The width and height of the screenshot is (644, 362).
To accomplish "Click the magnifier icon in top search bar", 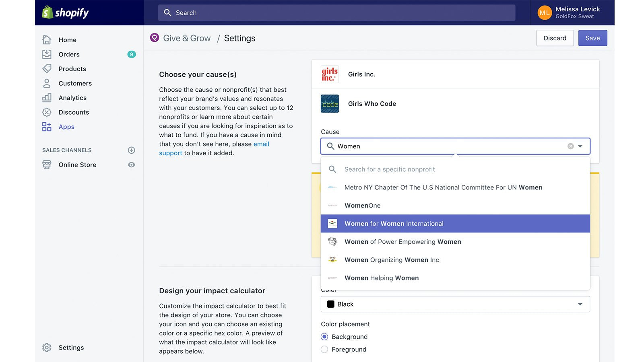I will click(167, 13).
